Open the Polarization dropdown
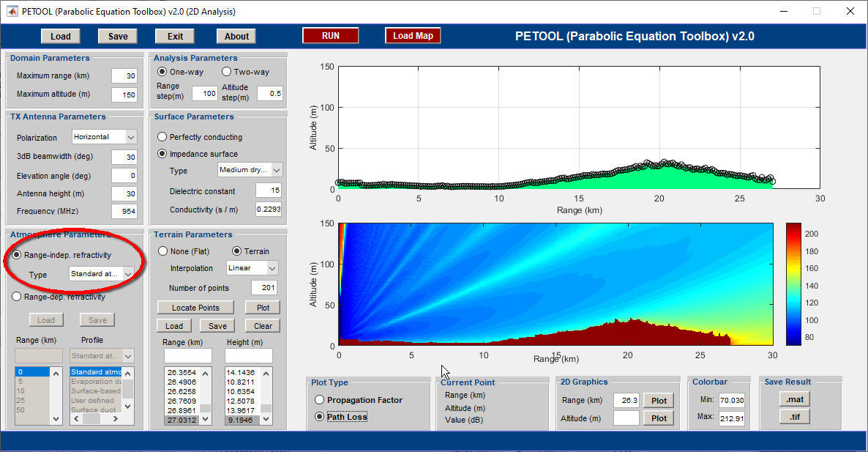Image resolution: width=868 pixels, height=452 pixels. tap(104, 137)
